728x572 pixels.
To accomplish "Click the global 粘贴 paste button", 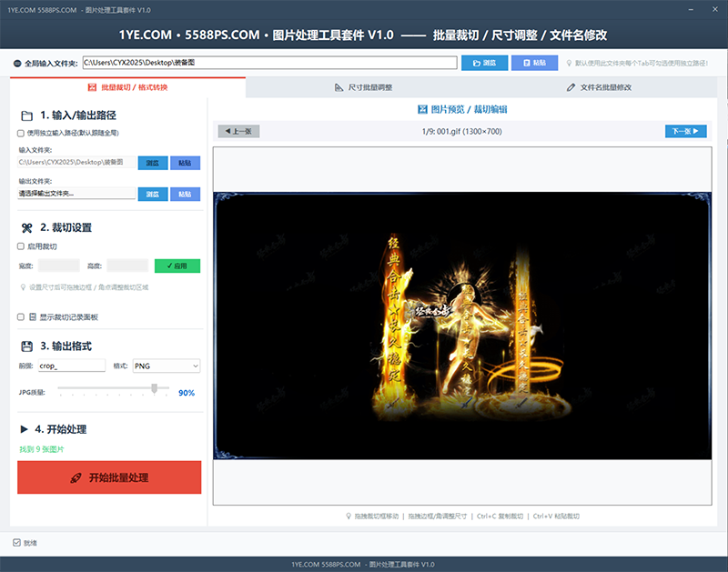I will pyautogui.click(x=534, y=63).
